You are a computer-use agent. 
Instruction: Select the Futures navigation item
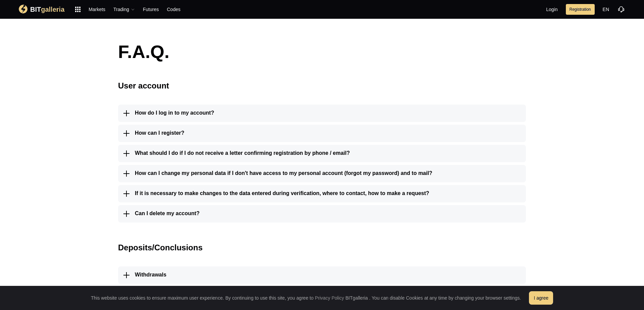click(151, 9)
